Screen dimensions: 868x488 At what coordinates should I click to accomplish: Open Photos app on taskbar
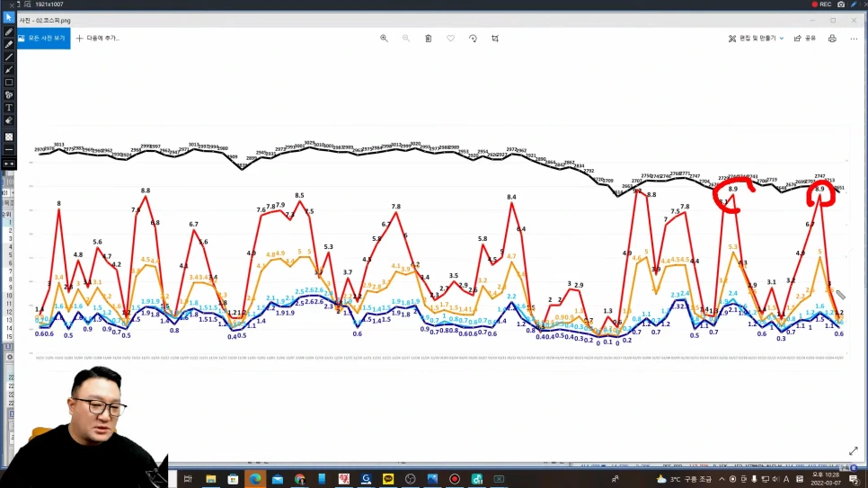click(432, 479)
